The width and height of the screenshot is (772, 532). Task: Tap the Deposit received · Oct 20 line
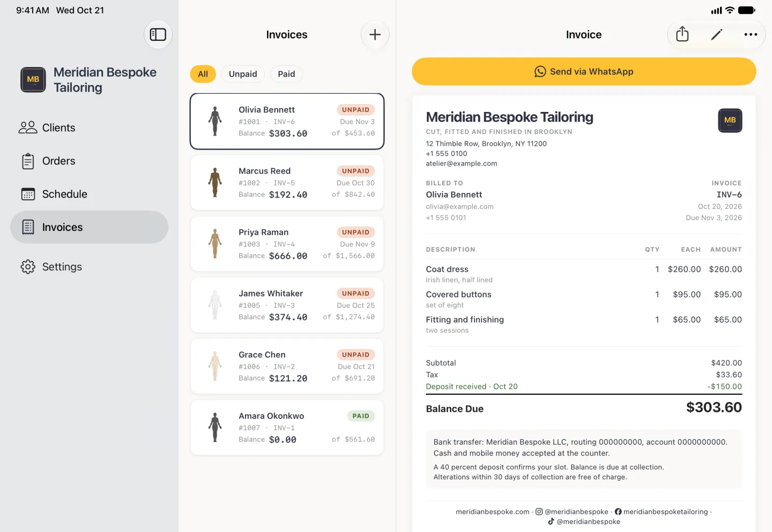tap(584, 386)
